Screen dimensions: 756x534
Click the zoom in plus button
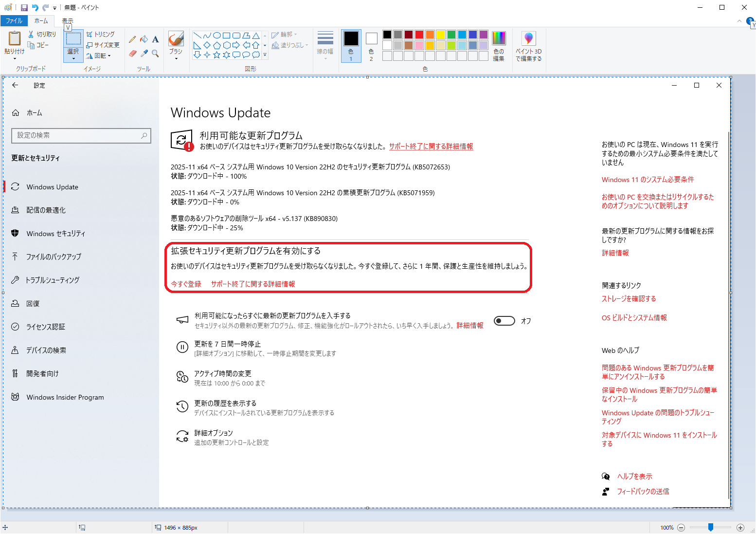click(740, 528)
